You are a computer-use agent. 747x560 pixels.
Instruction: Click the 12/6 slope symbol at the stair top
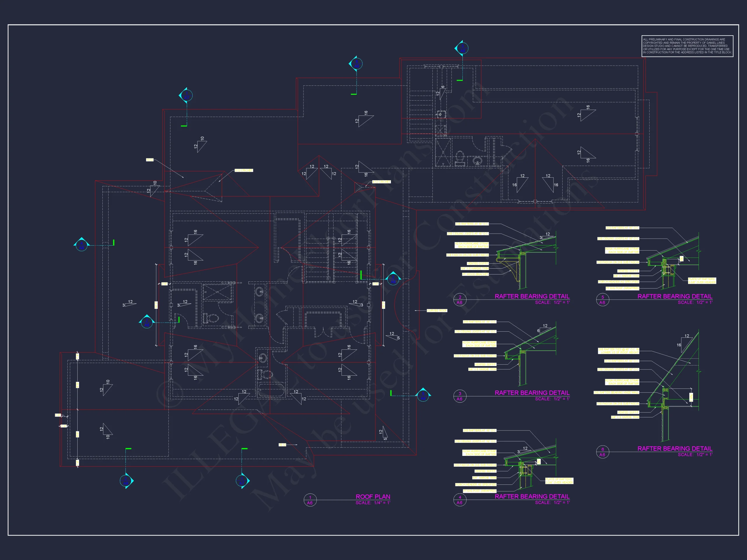[x=440, y=92]
